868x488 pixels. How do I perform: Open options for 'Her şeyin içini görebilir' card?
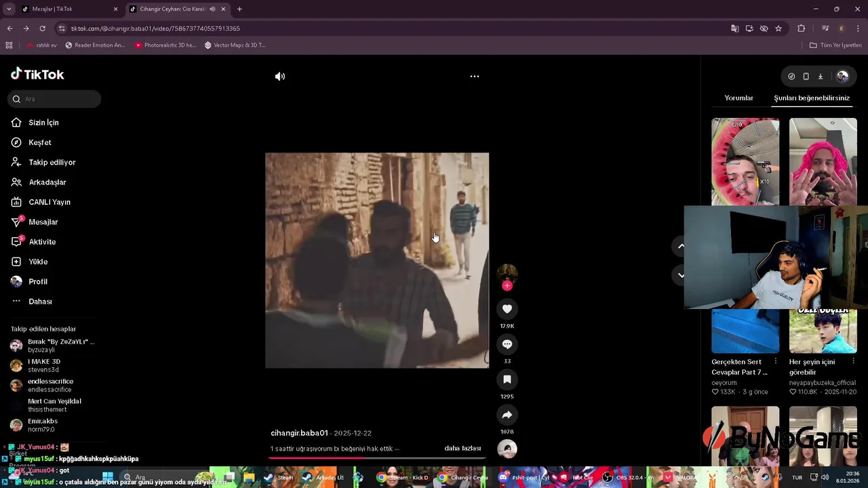[853, 362]
